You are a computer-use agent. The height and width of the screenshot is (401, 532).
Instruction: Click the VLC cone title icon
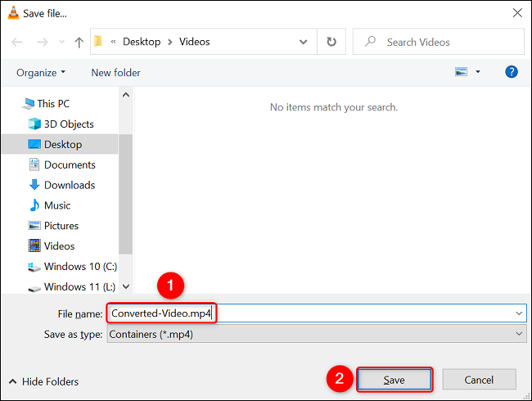point(14,13)
